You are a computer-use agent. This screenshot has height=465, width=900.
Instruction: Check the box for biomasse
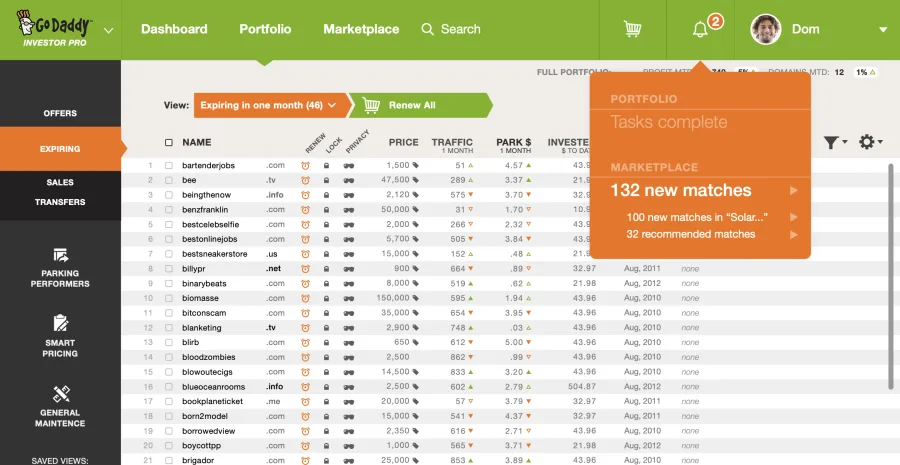click(x=169, y=299)
